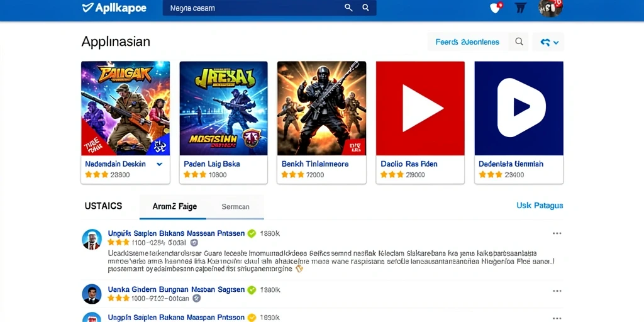This screenshot has height=322, width=644.
Task: Click the Feerds Adeontenes filter field
Action: coord(468,42)
